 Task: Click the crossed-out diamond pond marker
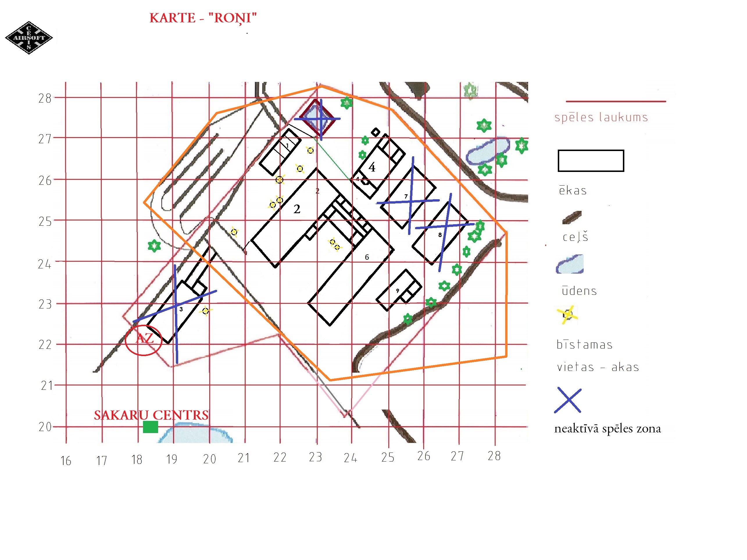[x=317, y=119]
